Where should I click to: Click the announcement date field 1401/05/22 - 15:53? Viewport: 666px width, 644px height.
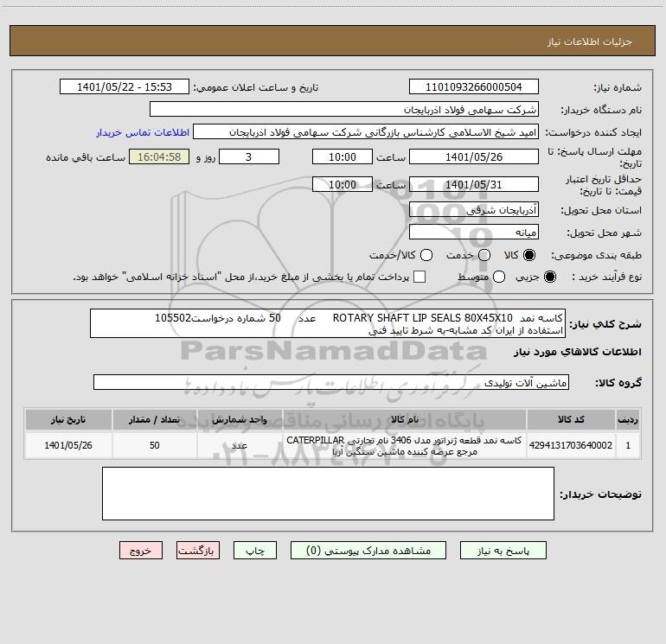pos(125,86)
